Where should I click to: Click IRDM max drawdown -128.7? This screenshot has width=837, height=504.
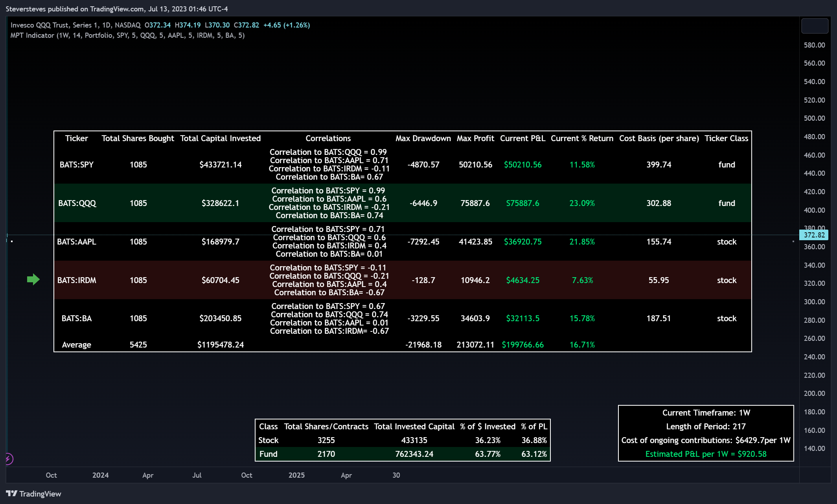(423, 280)
